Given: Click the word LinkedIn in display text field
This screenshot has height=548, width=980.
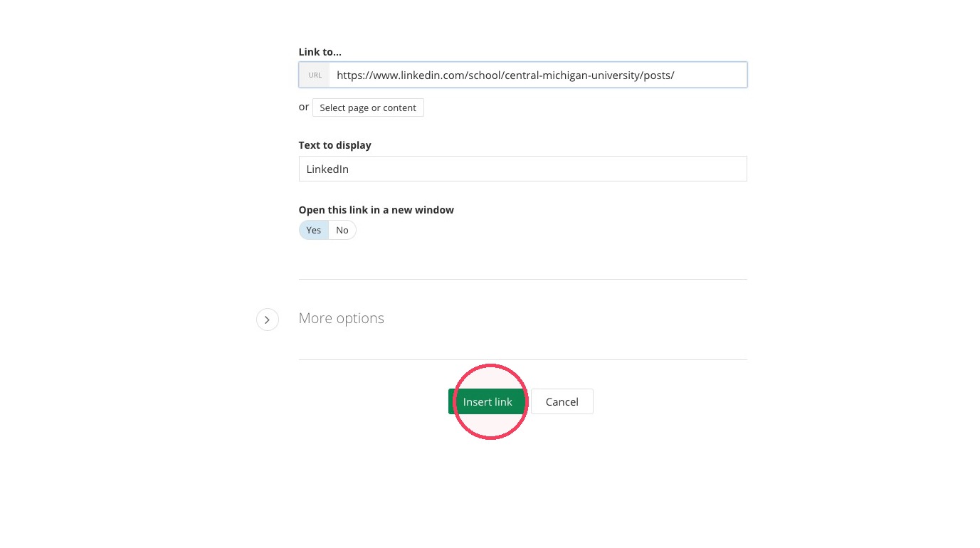Looking at the screenshot, I should point(327,169).
